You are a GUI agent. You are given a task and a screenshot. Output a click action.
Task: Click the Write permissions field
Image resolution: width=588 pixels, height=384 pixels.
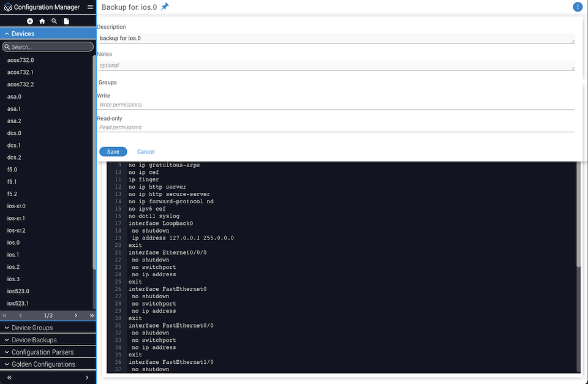pos(336,105)
